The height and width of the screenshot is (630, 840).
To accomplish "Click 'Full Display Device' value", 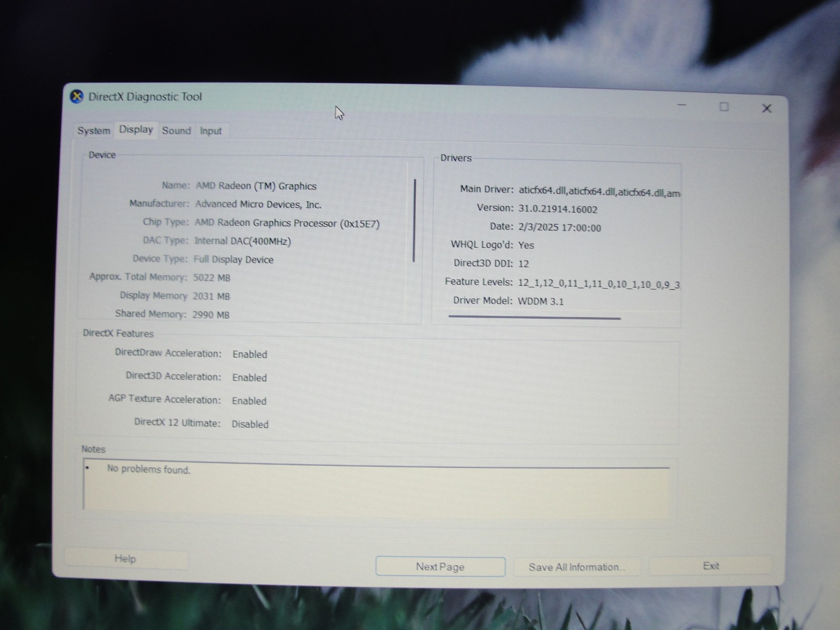I will (234, 259).
